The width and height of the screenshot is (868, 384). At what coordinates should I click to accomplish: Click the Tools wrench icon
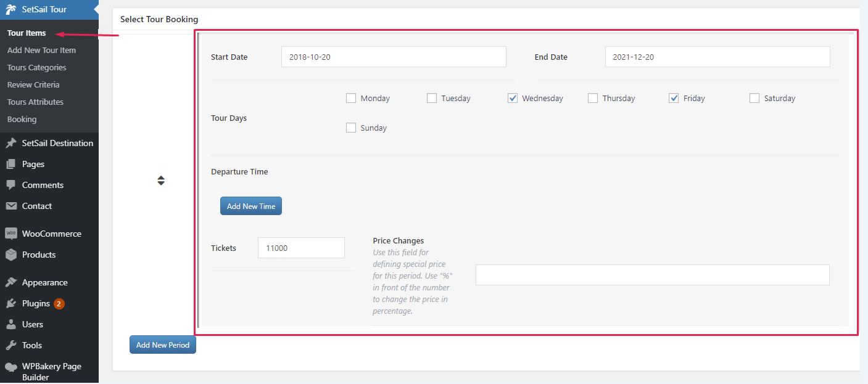[x=11, y=345]
